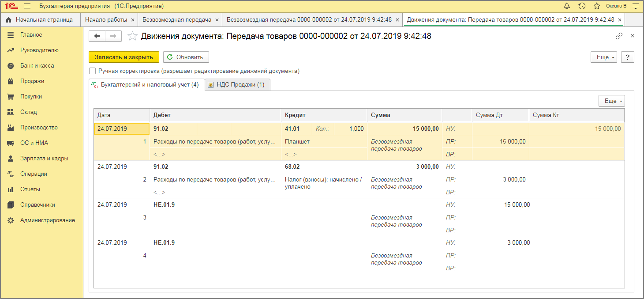The height and width of the screenshot is (299, 644).
Task: Click the 1C logo icon
Action: click(11, 6)
